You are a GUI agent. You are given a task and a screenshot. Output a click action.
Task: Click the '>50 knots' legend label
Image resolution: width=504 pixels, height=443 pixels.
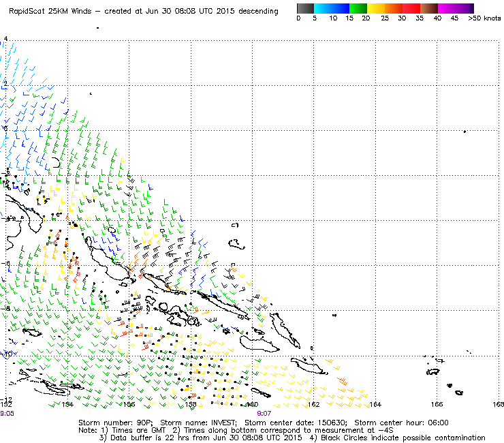(x=484, y=18)
